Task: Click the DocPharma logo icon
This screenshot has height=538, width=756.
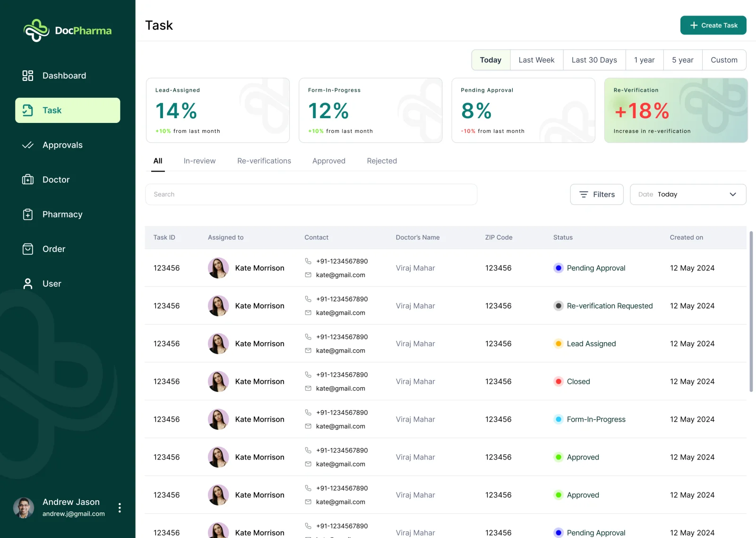Action: coord(36,30)
